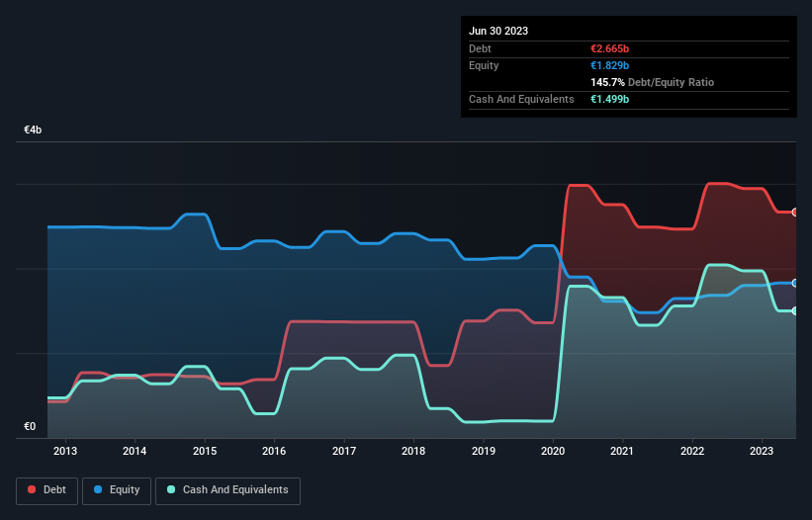
Task: Click the €1.499b cash value
Action: click(609, 99)
